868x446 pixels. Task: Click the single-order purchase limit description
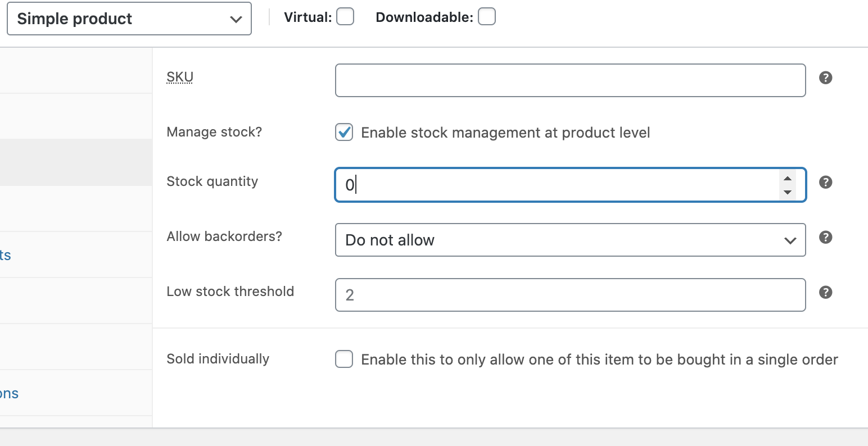click(x=599, y=359)
